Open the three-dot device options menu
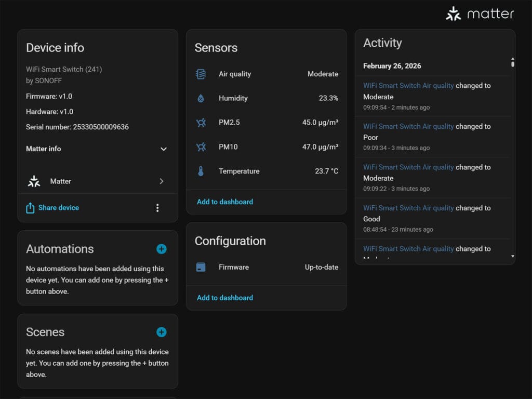532x399 pixels. click(x=157, y=208)
